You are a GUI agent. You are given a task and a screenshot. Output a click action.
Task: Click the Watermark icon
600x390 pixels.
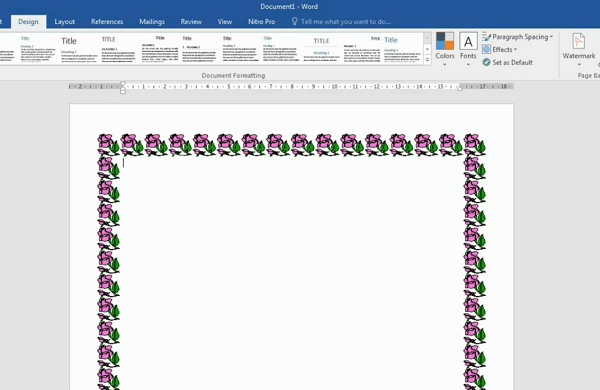(x=579, y=41)
